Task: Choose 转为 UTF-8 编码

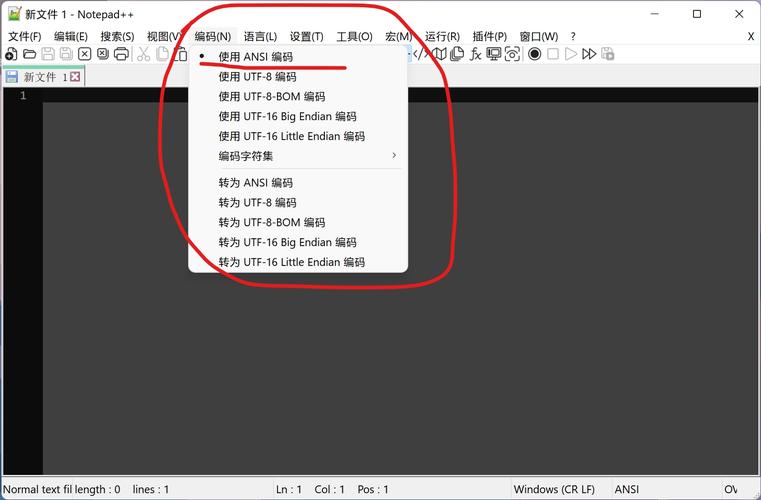Action: [298, 203]
